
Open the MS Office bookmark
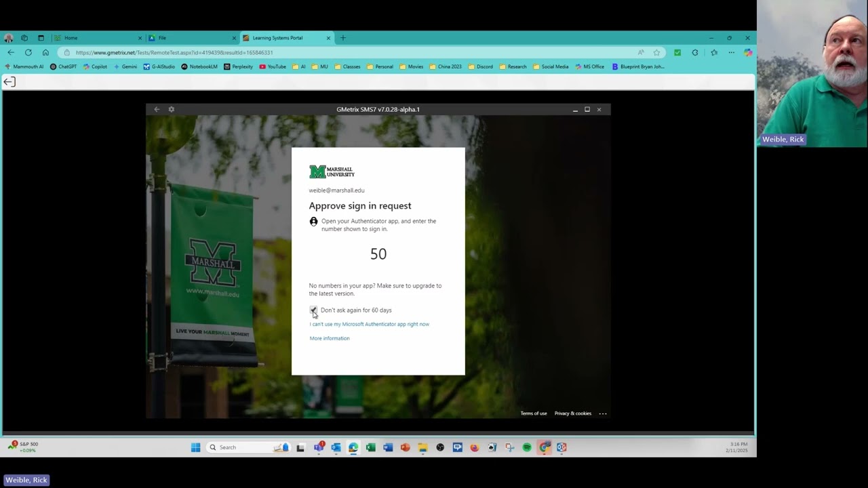589,66
